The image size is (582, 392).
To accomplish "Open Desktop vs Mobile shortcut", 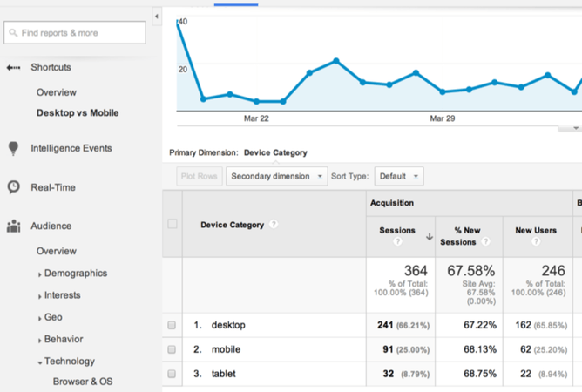I will point(78,113).
